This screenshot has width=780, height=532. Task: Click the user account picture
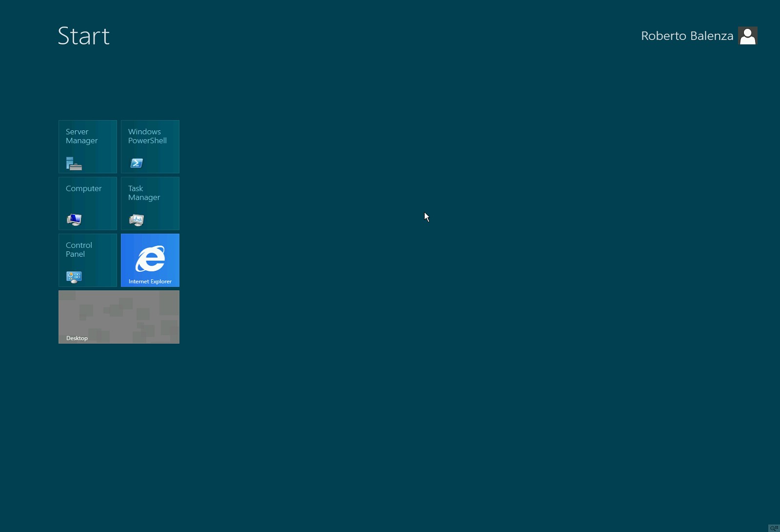(748, 36)
